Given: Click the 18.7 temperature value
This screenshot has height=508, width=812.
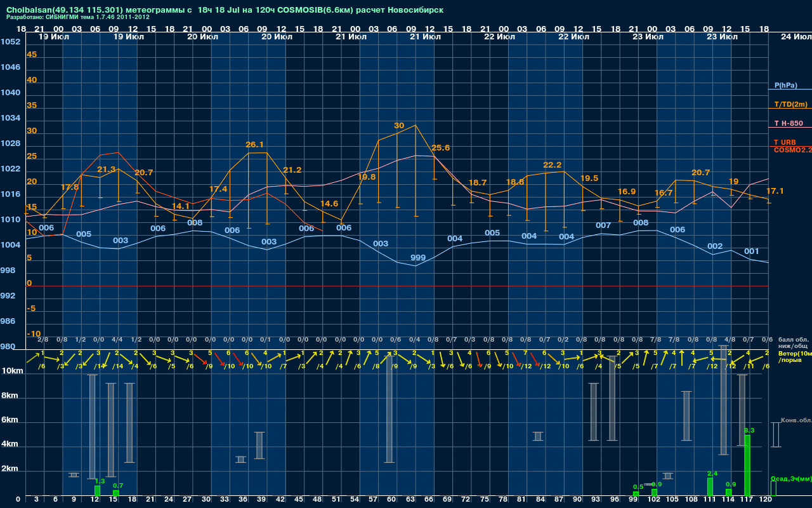Looking at the screenshot, I should pyautogui.click(x=478, y=183).
